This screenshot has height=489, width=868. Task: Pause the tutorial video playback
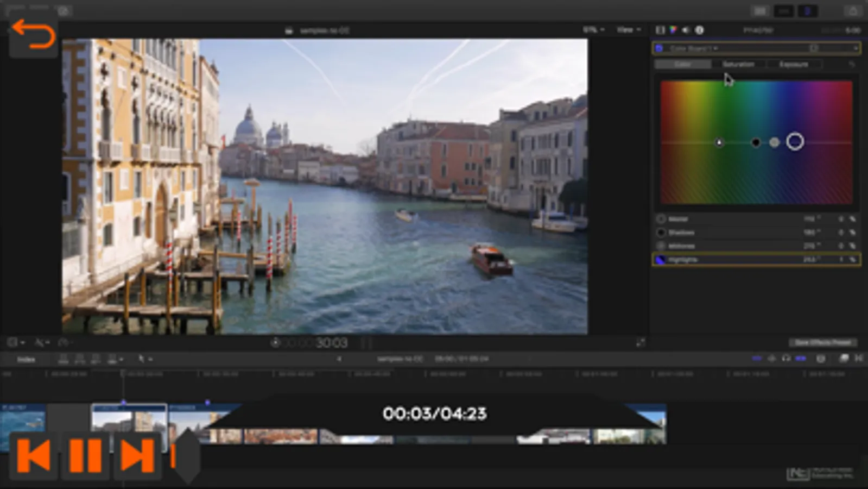click(x=85, y=455)
